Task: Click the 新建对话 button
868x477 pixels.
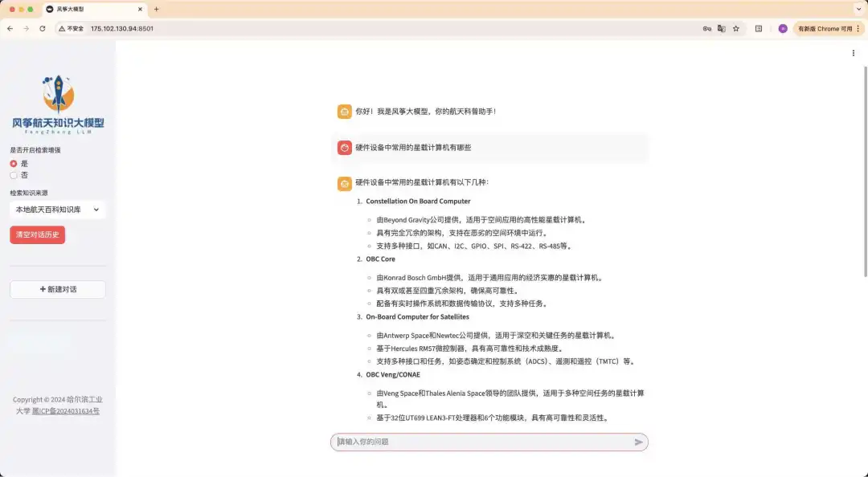Action: (58, 289)
